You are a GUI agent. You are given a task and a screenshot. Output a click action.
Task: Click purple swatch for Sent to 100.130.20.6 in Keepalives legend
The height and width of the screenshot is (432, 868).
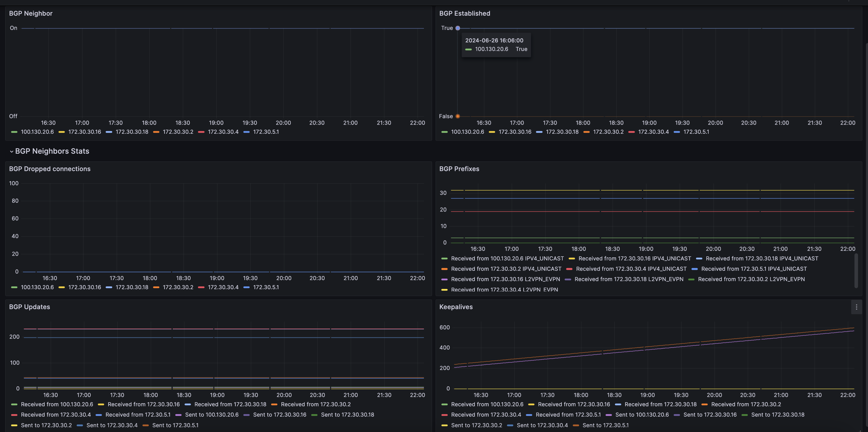click(x=609, y=415)
